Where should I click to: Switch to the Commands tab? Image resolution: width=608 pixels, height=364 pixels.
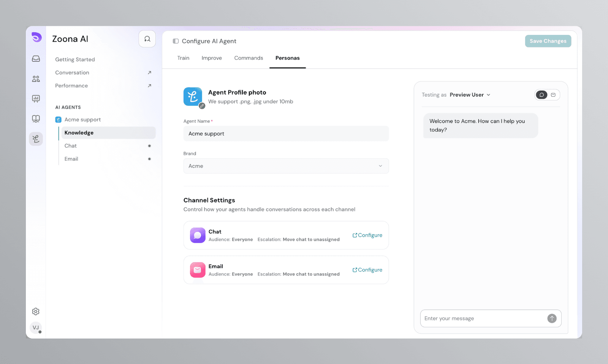click(x=249, y=58)
